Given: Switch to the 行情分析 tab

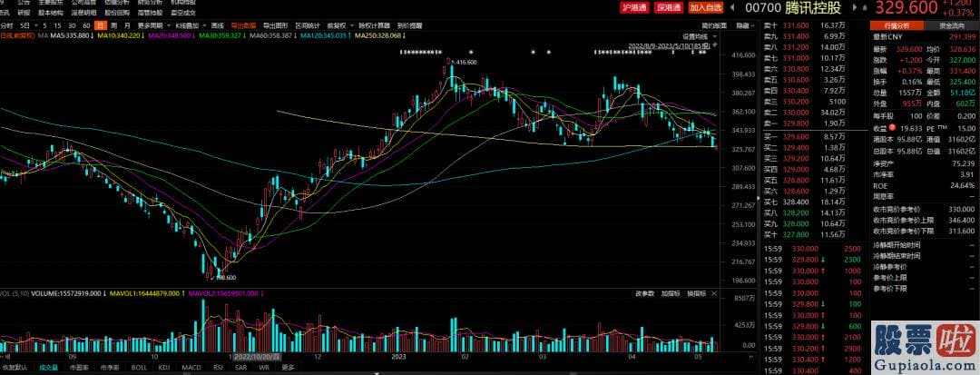Looking at the screenshot, I should (x=897, y=25).
